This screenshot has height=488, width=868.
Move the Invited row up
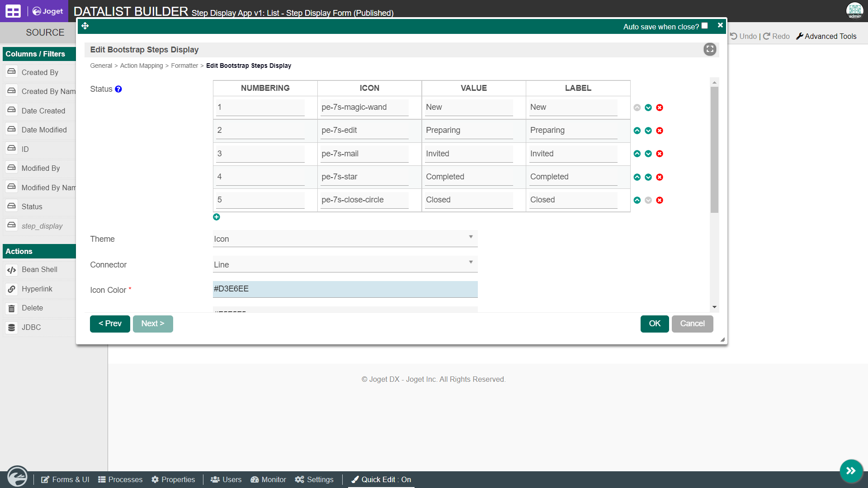[637, 154]
